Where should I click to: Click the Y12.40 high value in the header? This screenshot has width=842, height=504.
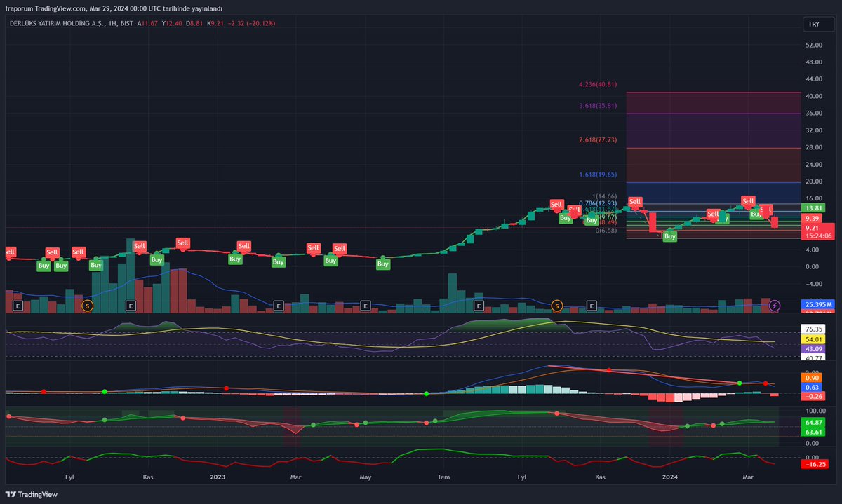[x=173, y=23]
